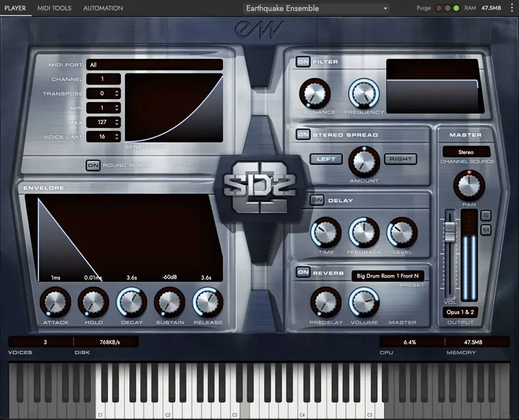
Task: Select the LEFT stereo spread button
Action: click(x=326, y=159)
